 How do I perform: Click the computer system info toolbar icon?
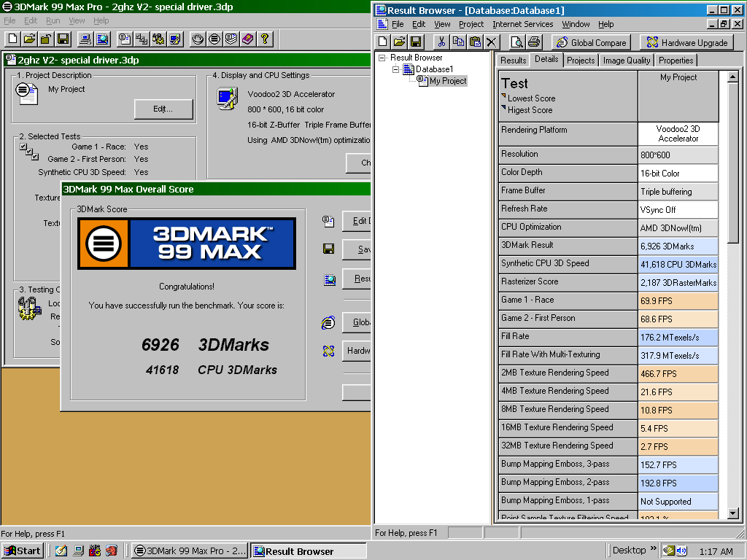pyautogui.click(x=86, y=39)
